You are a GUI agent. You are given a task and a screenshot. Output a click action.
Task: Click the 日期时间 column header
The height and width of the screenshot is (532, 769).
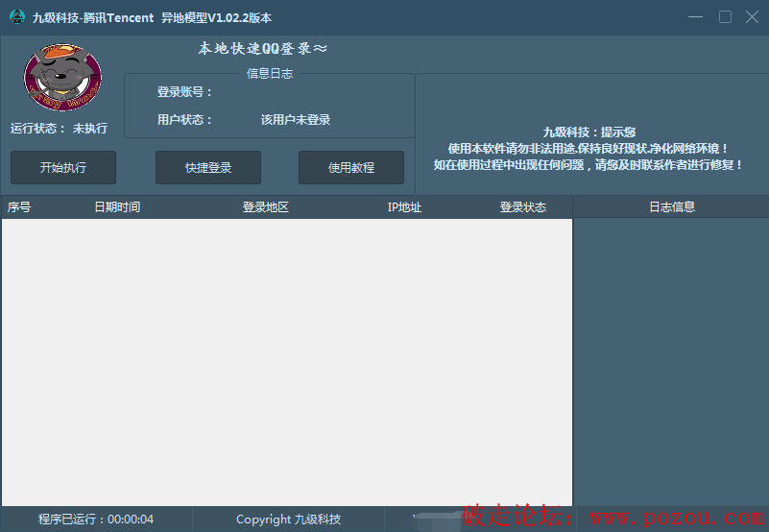tap(117, 207)
